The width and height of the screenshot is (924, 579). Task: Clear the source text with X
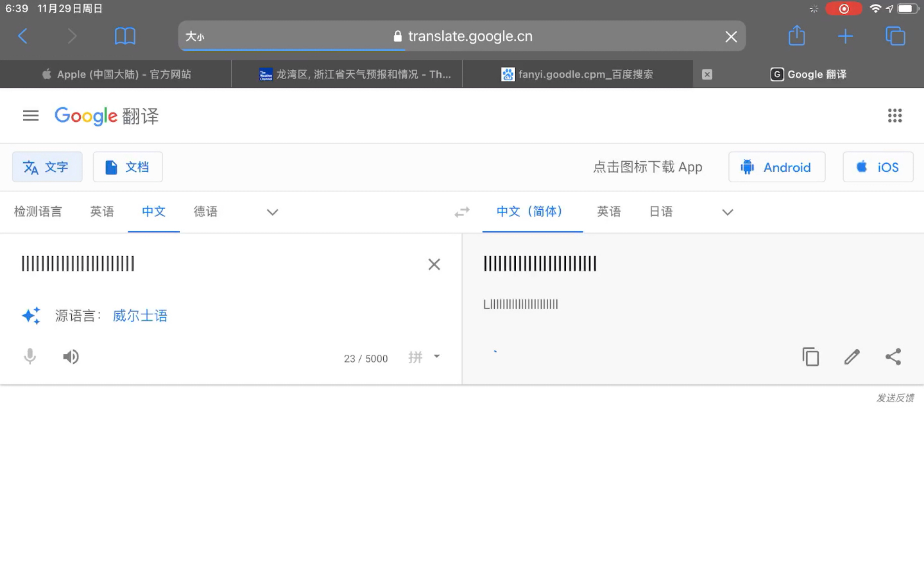(434, 264)
